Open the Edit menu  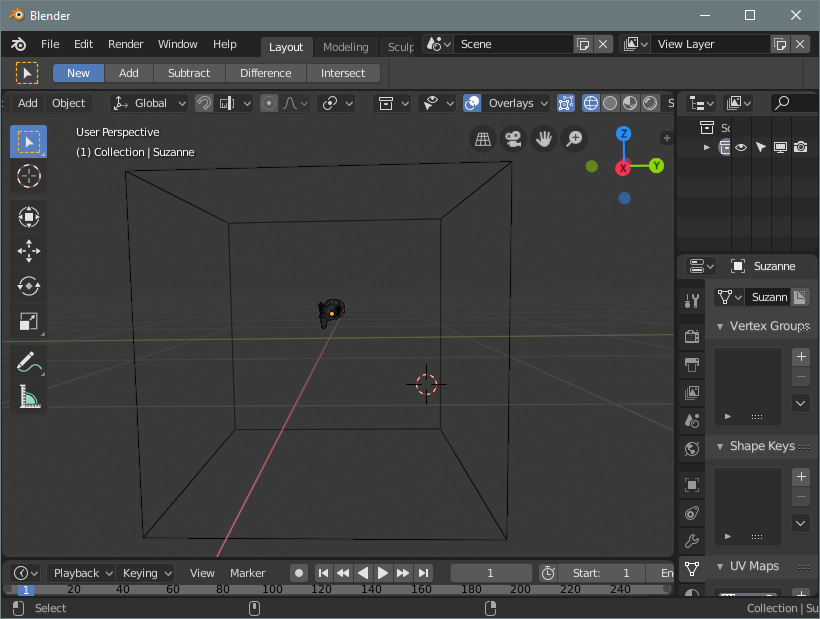pyautogui.click(x=84, y=44)
